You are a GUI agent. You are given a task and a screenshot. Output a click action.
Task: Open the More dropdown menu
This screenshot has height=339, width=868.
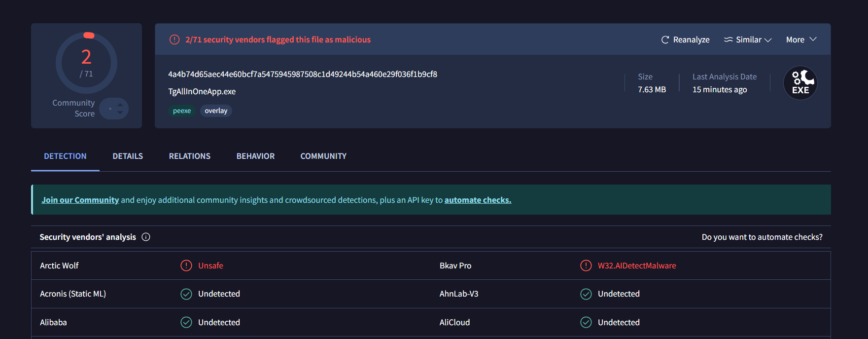pos(795,40)
